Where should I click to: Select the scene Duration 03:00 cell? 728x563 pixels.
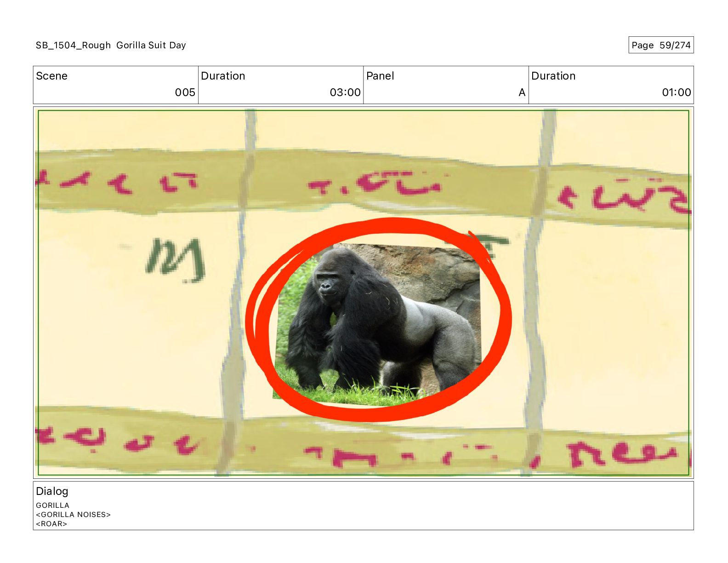click(x=281, y=85)
